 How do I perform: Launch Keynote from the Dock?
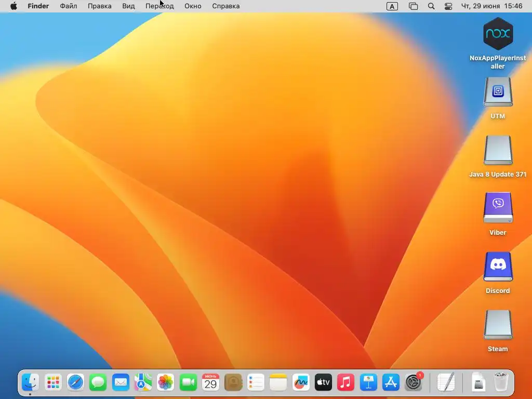click(368, 383)
